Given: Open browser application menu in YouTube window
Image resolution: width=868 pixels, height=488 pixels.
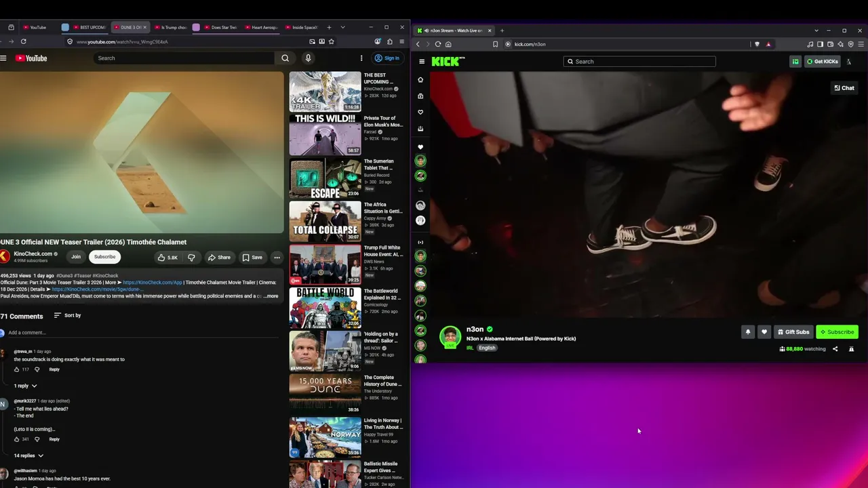Looking at the screenshot, I should (x=402, y=41).
